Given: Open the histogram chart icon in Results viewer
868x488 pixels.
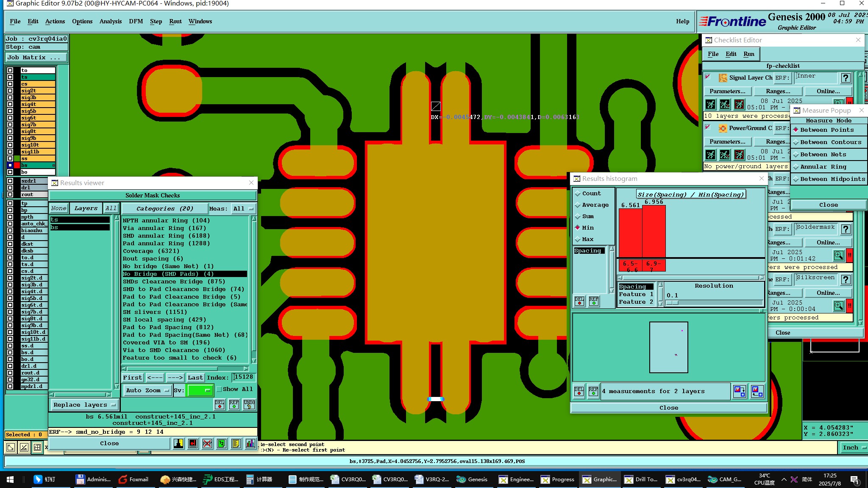Looking at the screenshot, I should pos(250,444).
